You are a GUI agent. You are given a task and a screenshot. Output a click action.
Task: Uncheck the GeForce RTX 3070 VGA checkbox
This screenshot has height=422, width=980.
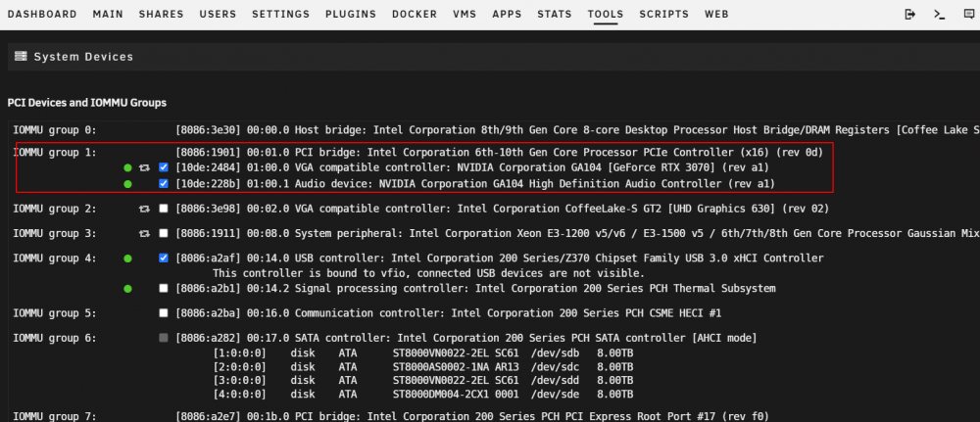pyautogui.click(x=164, y=167)
